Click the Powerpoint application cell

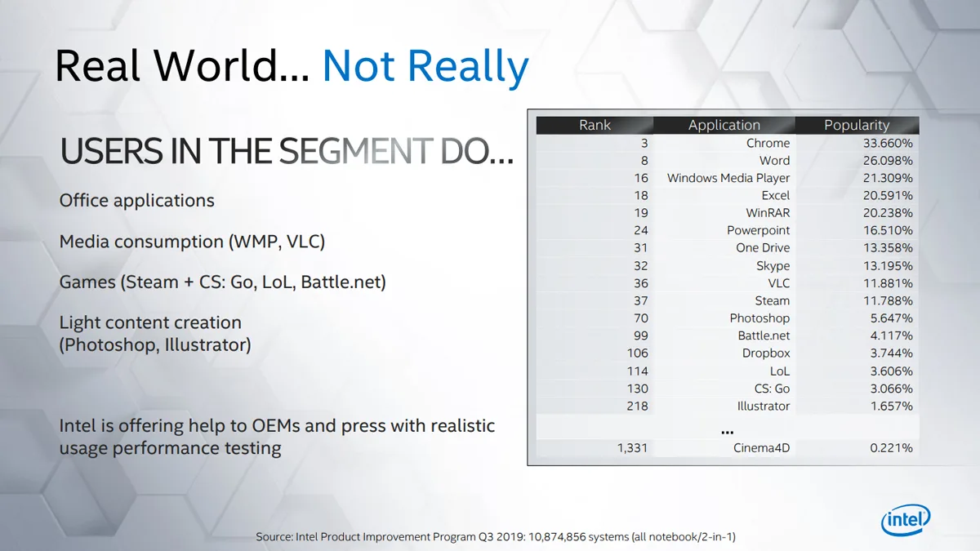(x=758, y=230)
